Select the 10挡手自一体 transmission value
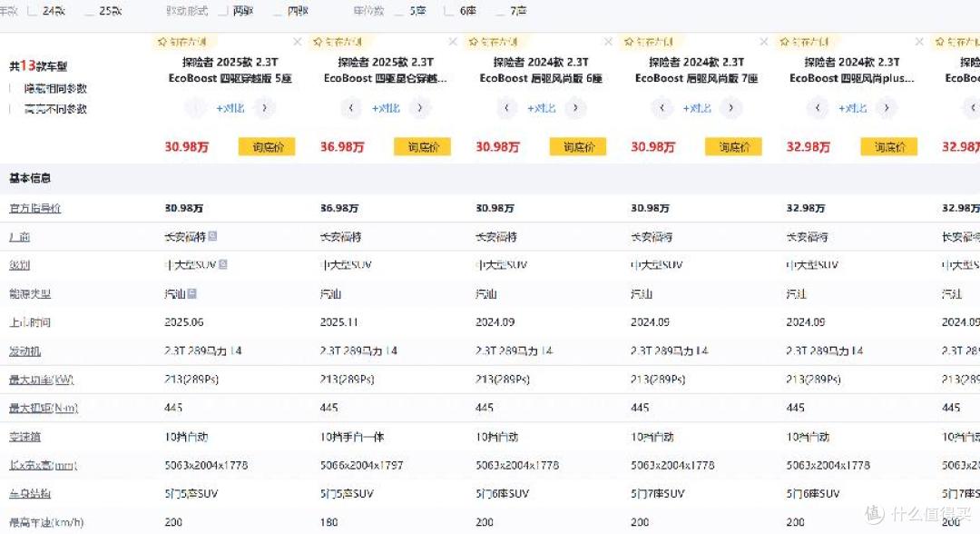The height and width of the screenshot is (534, 980). (x=352, y=437)
